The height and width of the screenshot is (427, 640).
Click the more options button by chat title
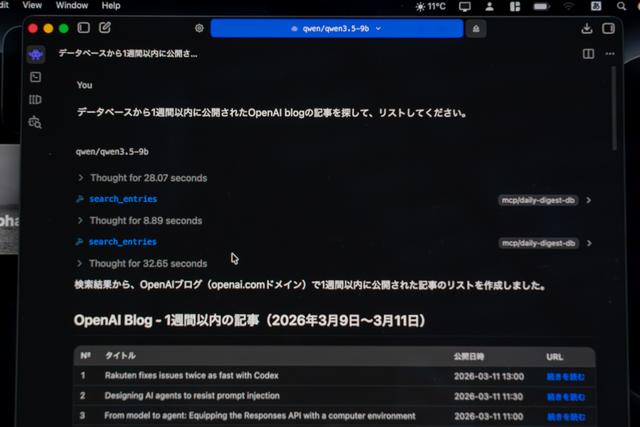(x=609, y=53)
